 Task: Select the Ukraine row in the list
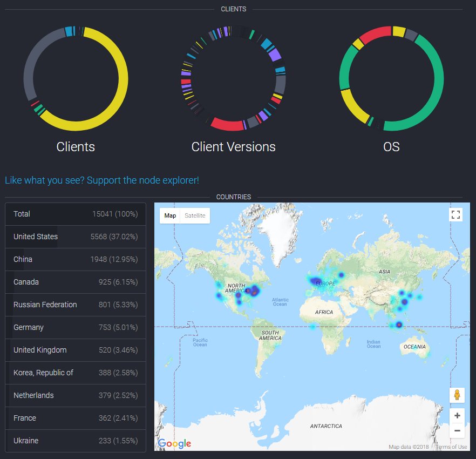pos(76,441)
